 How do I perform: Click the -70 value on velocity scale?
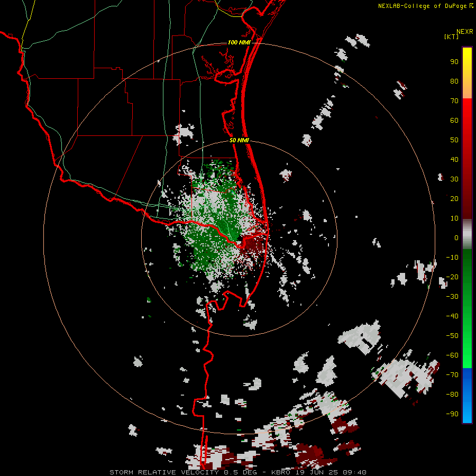click(452, 375)
